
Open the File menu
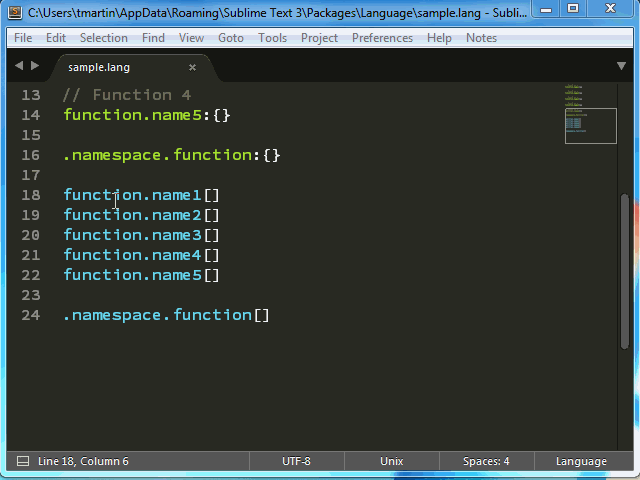point(23,38)
